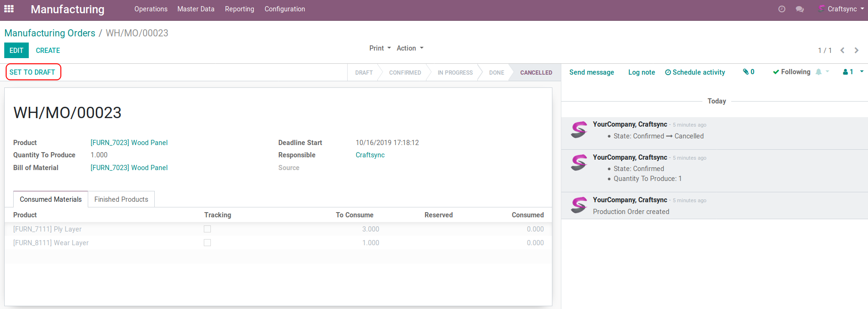Viewport: 868px width, 309px height.
Task: Open the Wood Panel product link
Action: 129,143
